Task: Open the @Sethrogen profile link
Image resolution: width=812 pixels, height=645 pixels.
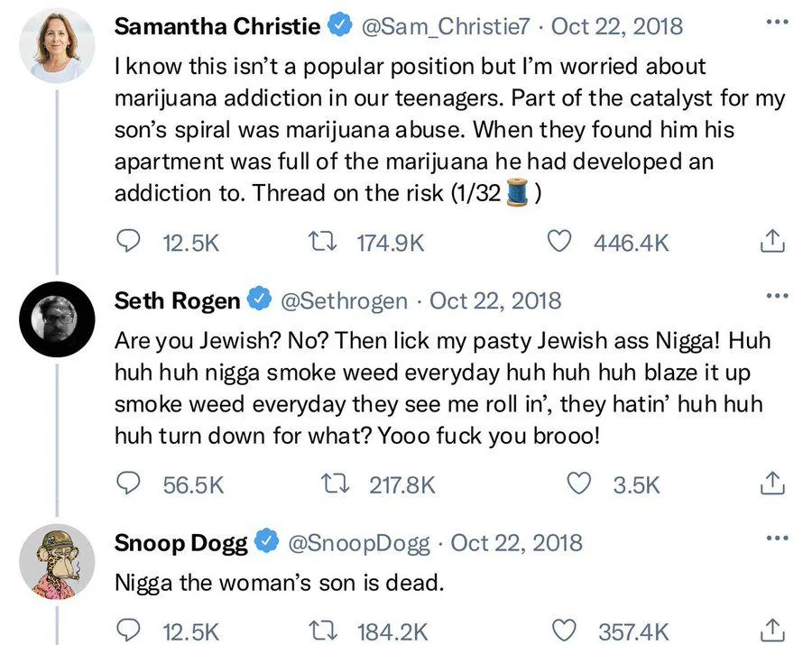Action: point(345,300)
